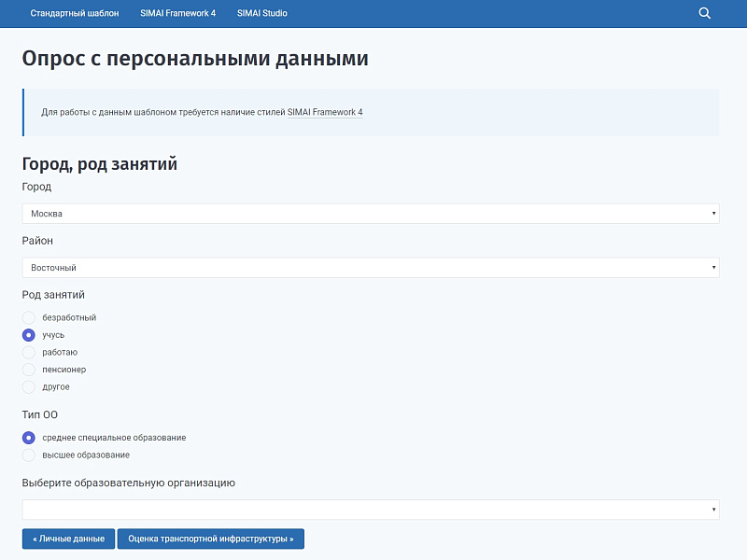Choose the другое option under Род занятий
This screenshot has height=560, width=747.
pos(29,386)
